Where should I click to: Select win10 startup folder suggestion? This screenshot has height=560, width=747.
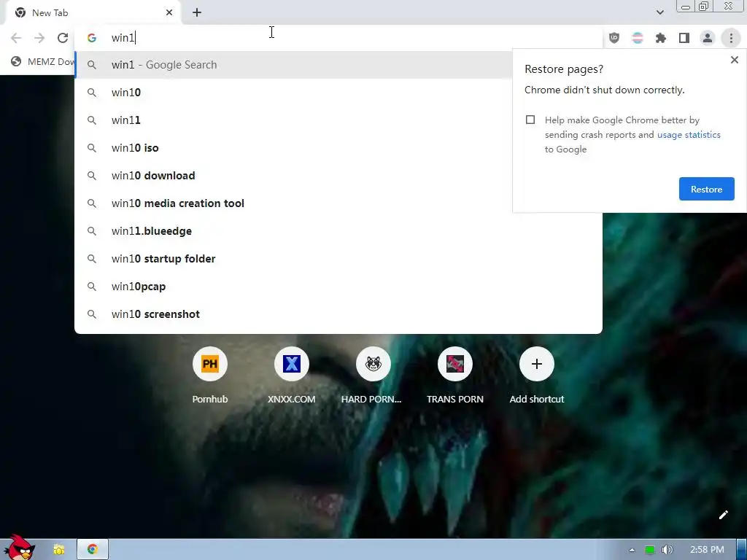pos(338,259)
